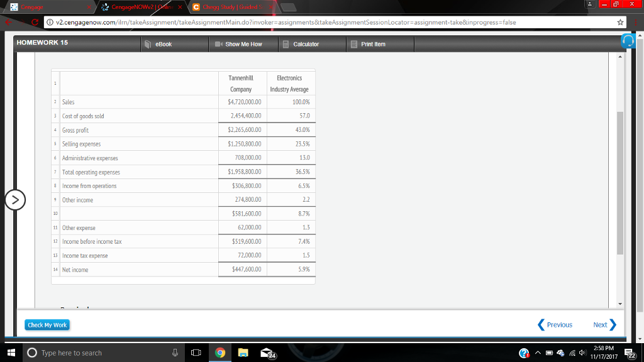The image size is (644, 362).
Task: Click the volume speaker icon
Action: pyautogui.click(x=582, y=353)
